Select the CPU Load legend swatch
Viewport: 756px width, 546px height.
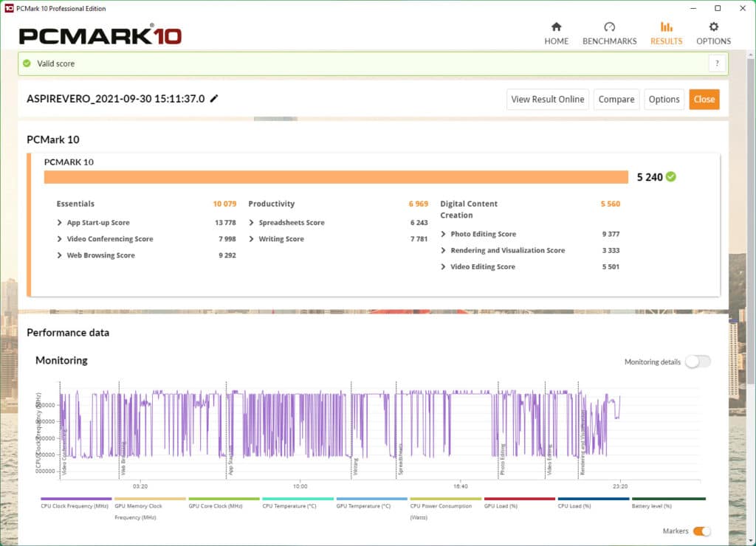(594, 499)
